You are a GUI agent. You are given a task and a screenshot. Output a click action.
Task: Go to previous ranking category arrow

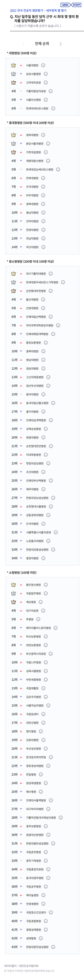[24, 44]
